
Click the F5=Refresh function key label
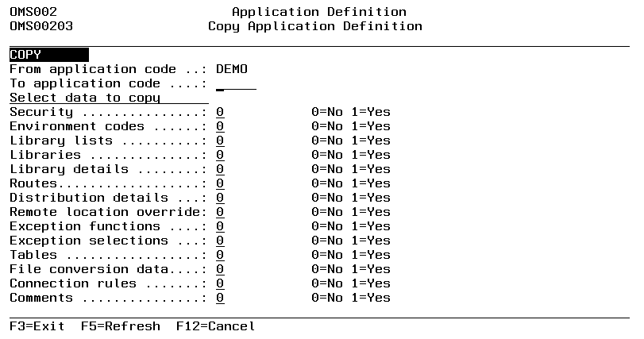(x=120, y=326)
